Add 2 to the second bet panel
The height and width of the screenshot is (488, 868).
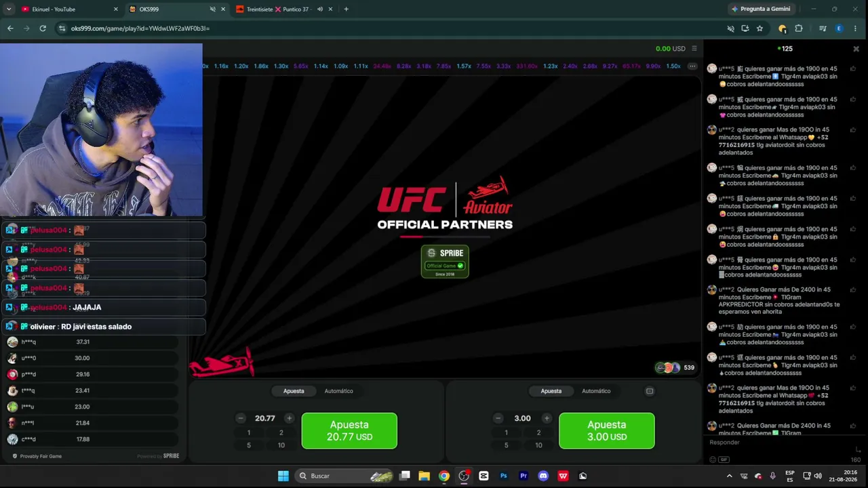pos(539,432)
